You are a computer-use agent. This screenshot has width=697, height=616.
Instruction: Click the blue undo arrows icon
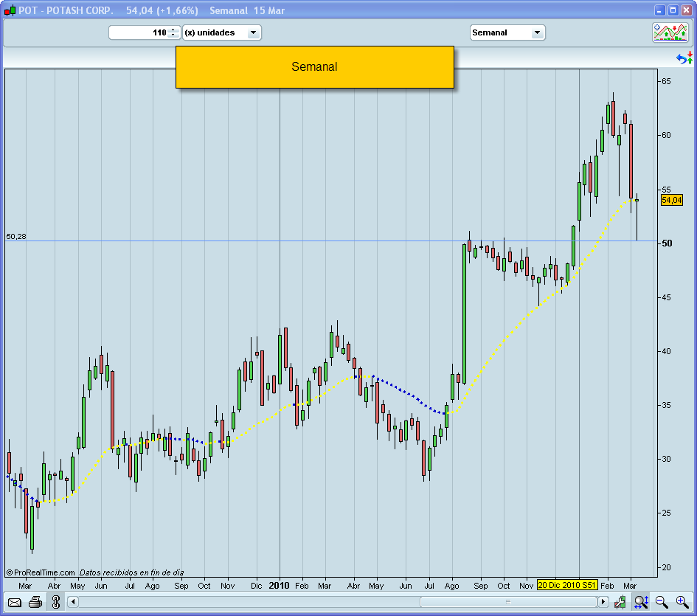[x=684, y=58]
